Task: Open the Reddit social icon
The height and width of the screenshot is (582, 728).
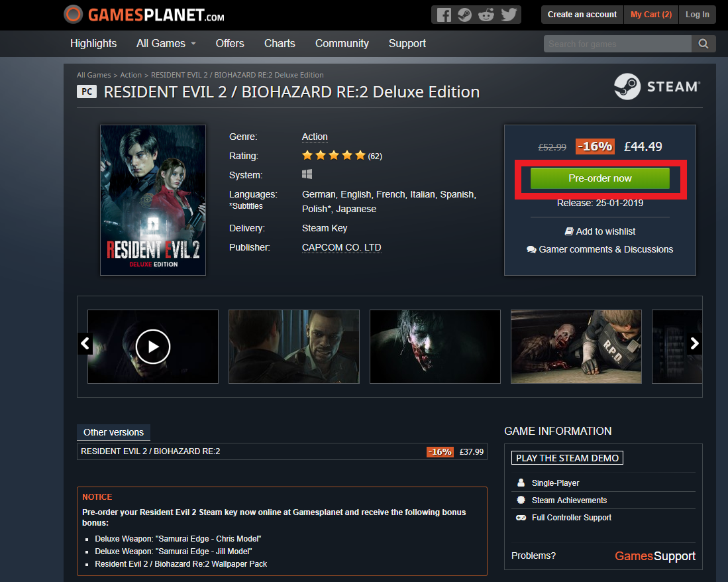Action: click(486, 15)
